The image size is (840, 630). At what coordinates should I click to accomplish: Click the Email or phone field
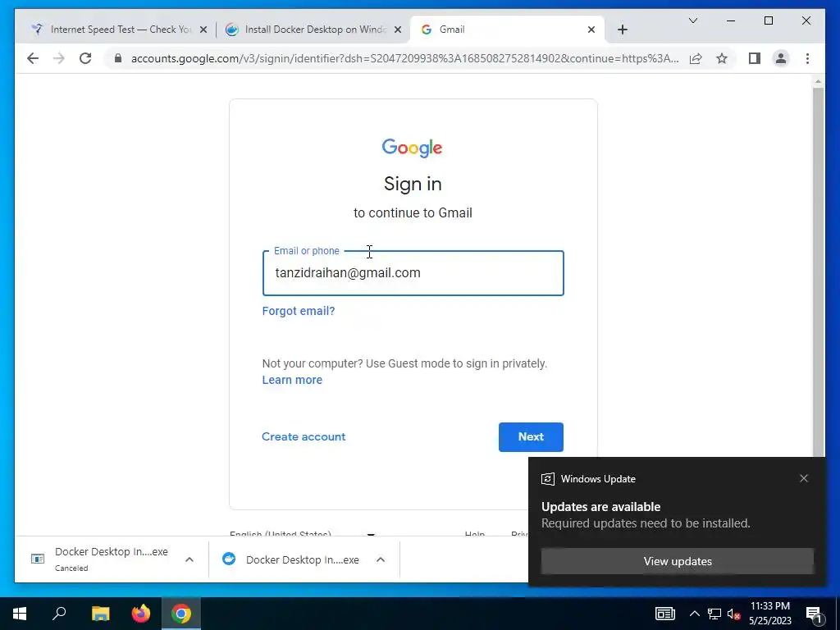tap(413, 273)
